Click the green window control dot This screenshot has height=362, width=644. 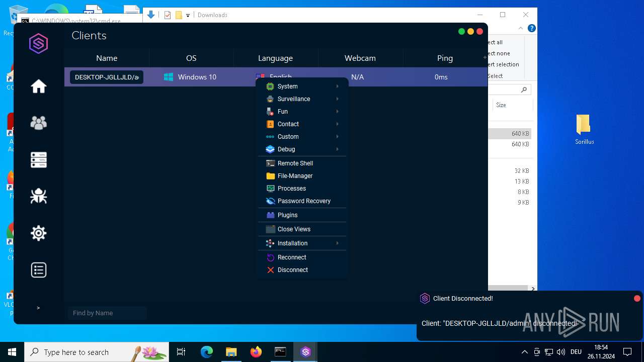tap(461, 31)
